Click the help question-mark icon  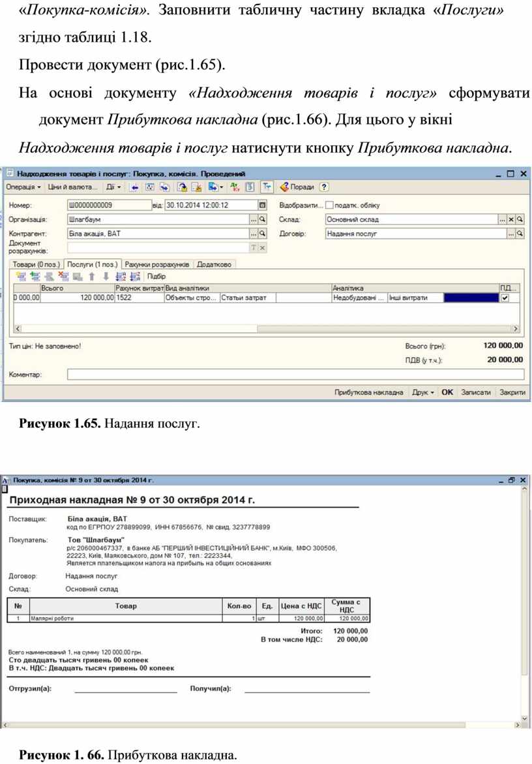(x=325, y=187)
